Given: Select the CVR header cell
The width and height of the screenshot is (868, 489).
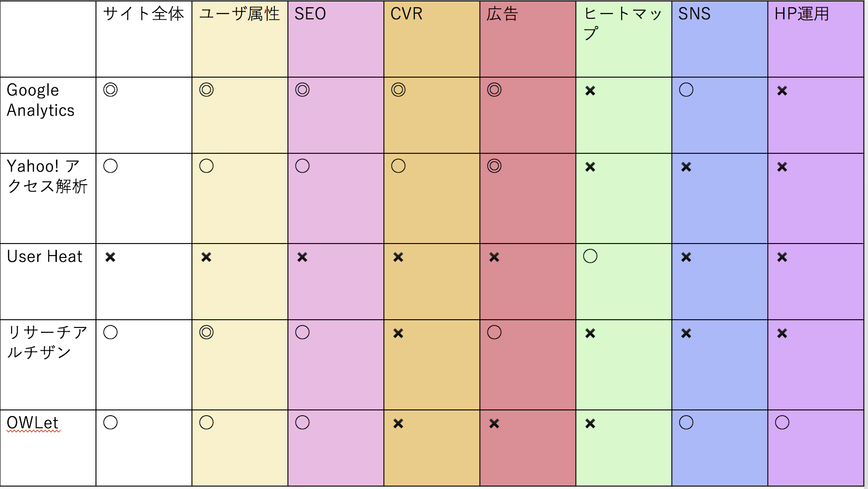Looking at the screenshot, I should [x=432, y=39].
